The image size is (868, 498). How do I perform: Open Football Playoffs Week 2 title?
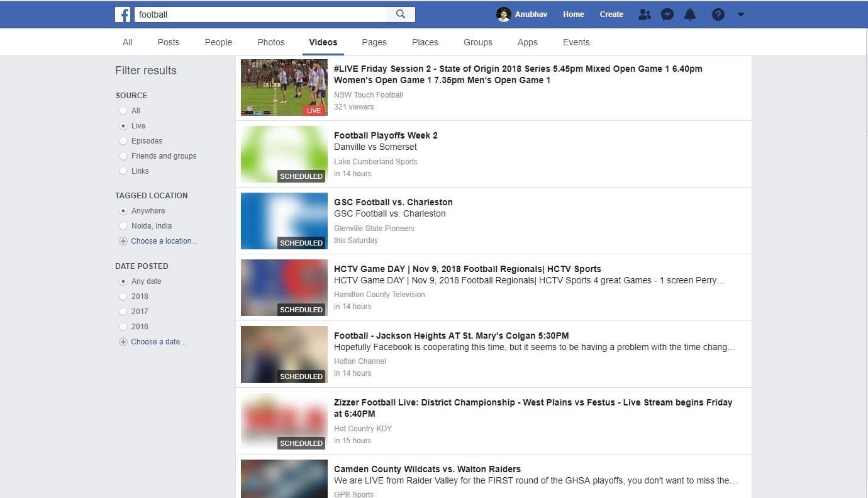386,135
